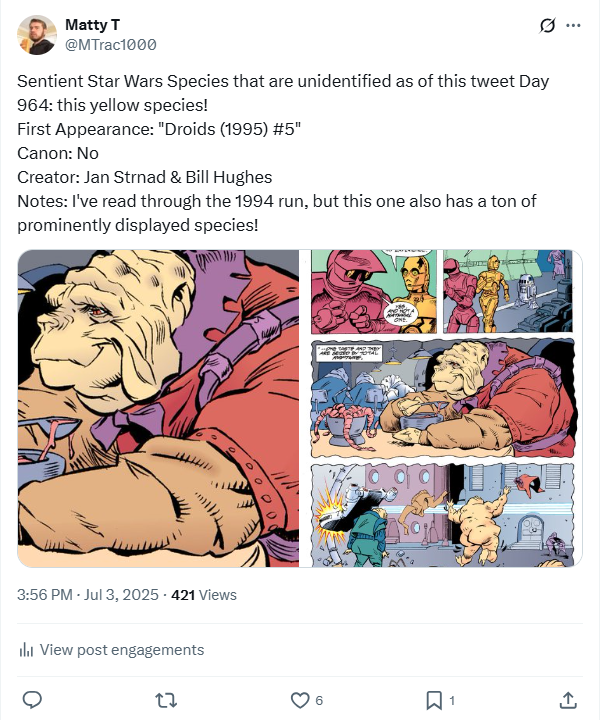Open View post engagements
This screenshot has height=720, width=603.
click(x=121, y=650)
